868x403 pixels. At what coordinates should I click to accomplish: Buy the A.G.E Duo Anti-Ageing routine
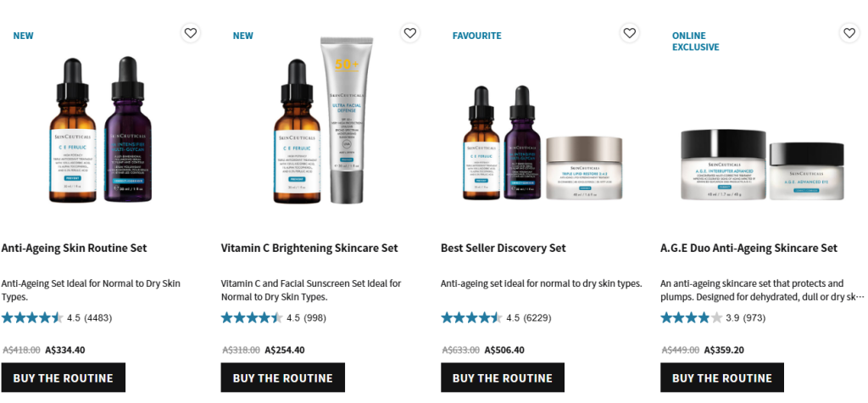tap(722, 378)
